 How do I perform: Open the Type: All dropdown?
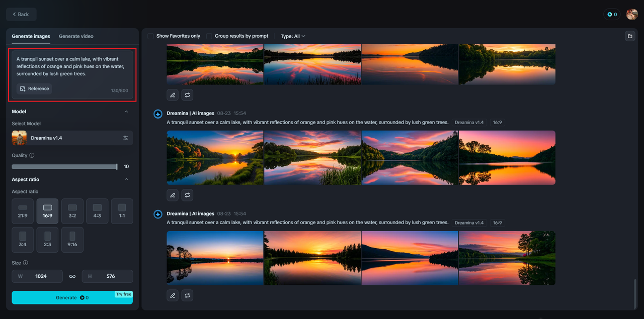pyautogui.click(x=293, y=36)
